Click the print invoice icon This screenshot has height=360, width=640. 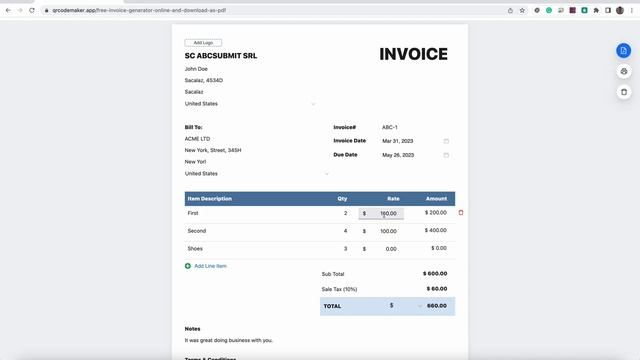pos(624,71)
